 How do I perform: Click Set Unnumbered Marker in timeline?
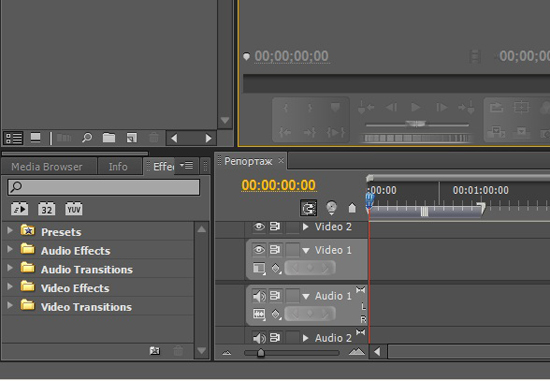tap(352, 208)
